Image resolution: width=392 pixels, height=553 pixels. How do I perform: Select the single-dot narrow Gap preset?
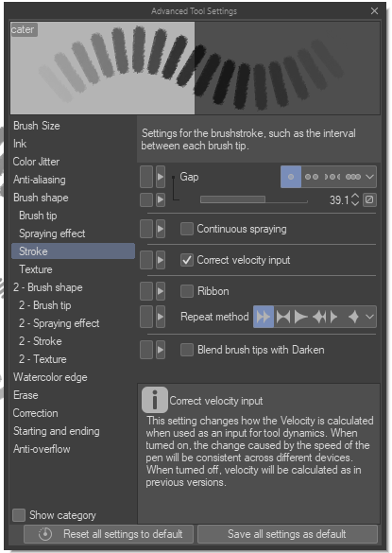pyautogui.click(x=291, y=177)
